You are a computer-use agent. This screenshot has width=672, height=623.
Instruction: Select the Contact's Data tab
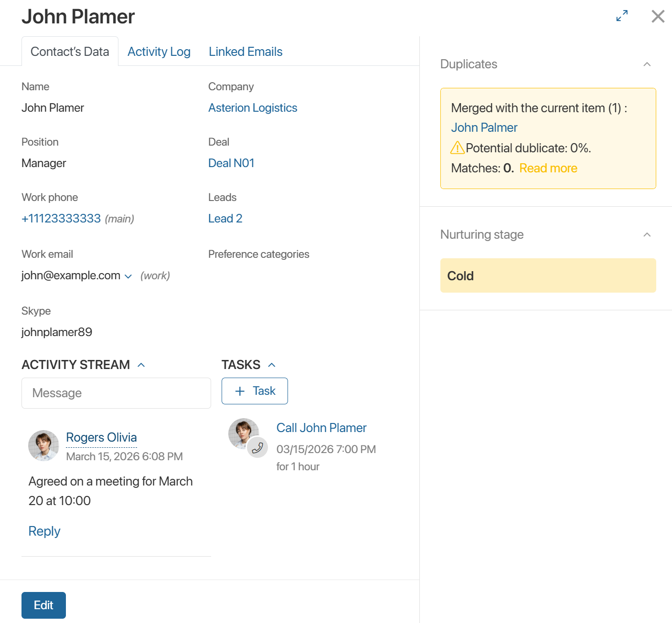(70, 52)
